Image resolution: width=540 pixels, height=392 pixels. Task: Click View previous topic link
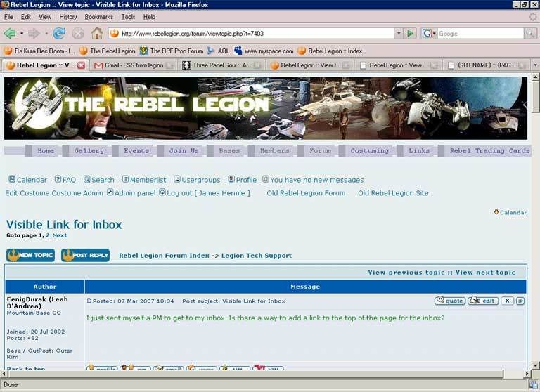(x=406, y=273)
